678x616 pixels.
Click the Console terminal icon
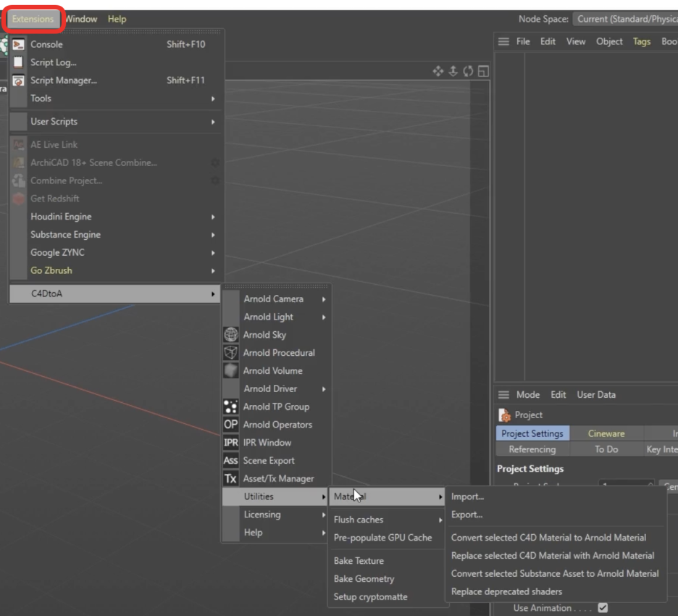click(18, 44)
